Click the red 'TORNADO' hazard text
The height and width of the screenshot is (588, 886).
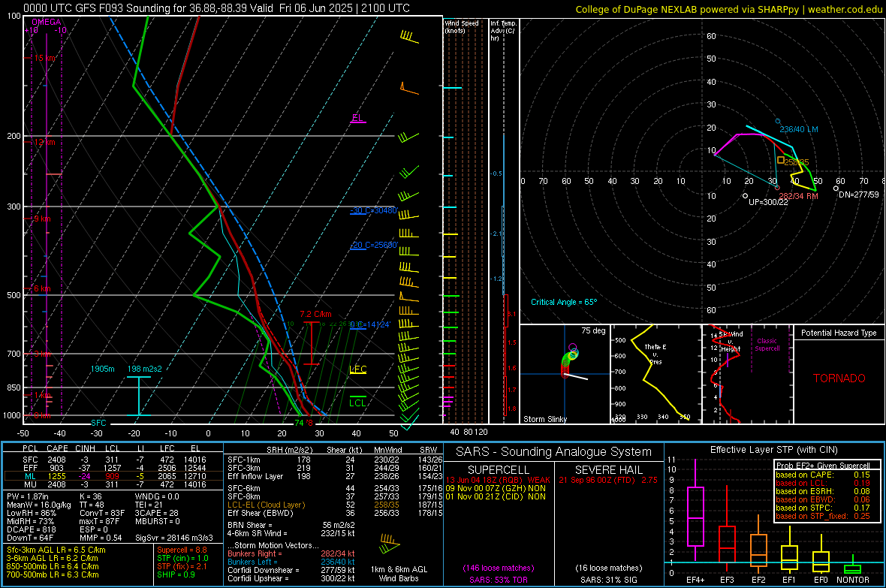coord(839,378)
